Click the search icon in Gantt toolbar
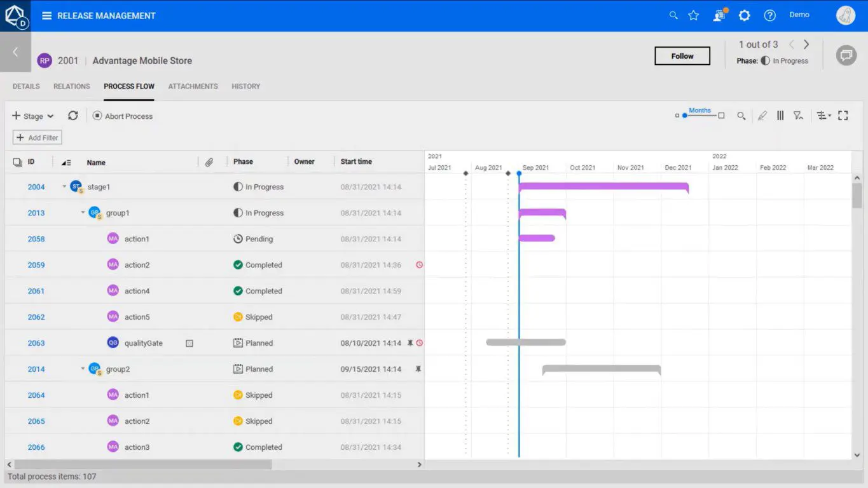The height and width of the screenshot is (488, 868). (x=741, y=116)
